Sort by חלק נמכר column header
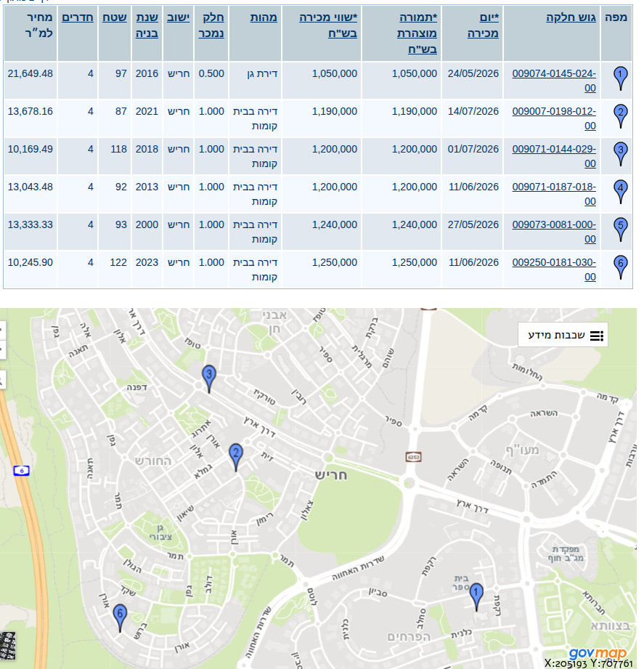 click(x=211, y=25)
